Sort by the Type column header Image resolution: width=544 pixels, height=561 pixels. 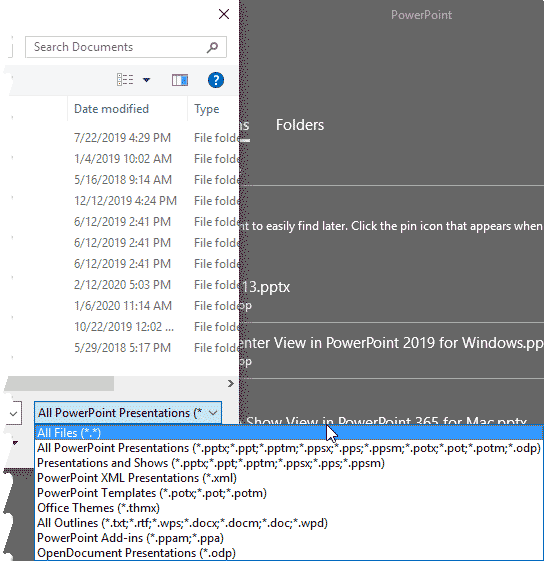[207, 109]
